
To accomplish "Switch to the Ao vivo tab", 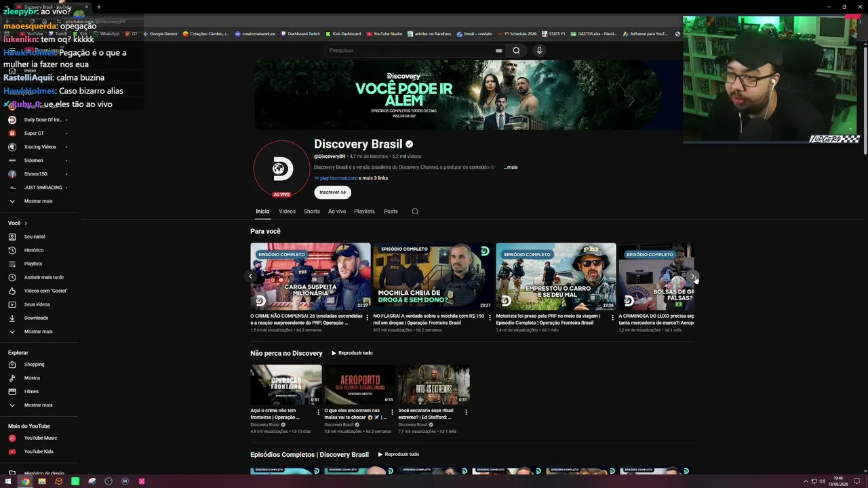I will tap(337, 211).
